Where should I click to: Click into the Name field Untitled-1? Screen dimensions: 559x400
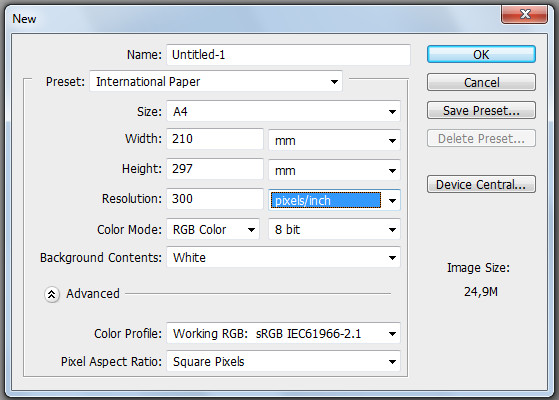[x=288, y=55]
